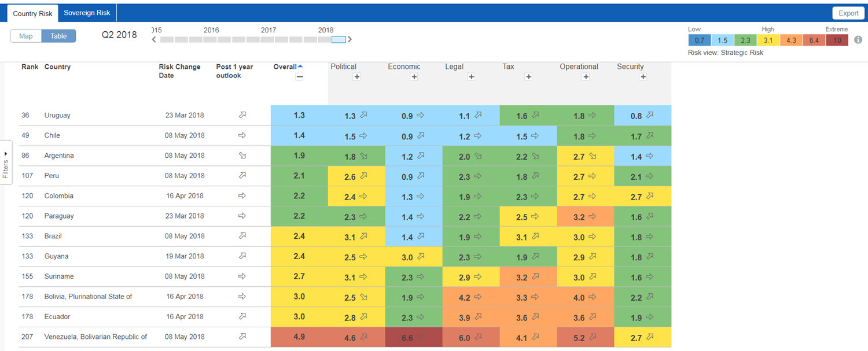Expand the Economic risk column
Image resolution: width=868 pixels, height=351 pixels.
pyautogui.click(x=414, y=77)
